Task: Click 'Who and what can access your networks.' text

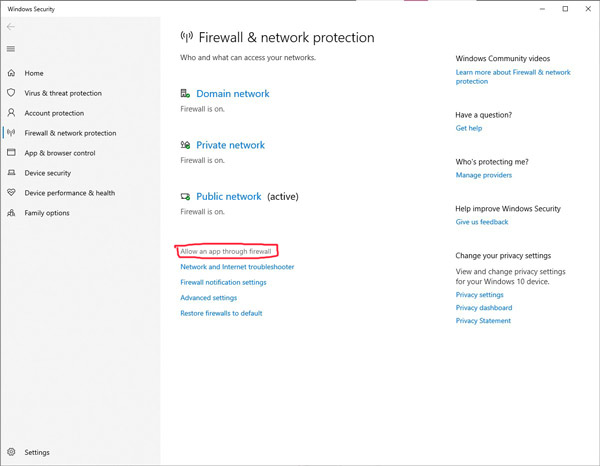Action: 248,58
